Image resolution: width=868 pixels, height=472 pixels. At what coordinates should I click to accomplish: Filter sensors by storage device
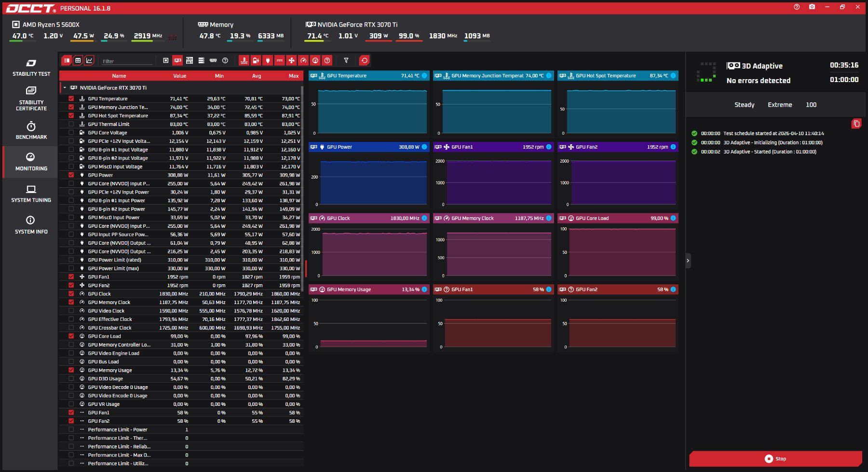coord(201,60)
